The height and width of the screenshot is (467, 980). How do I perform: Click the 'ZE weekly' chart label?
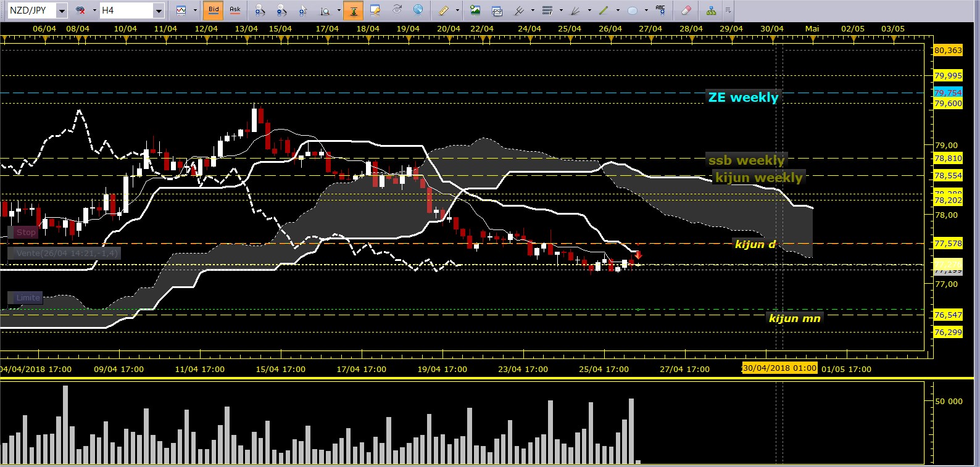click(x=743, y=97)
